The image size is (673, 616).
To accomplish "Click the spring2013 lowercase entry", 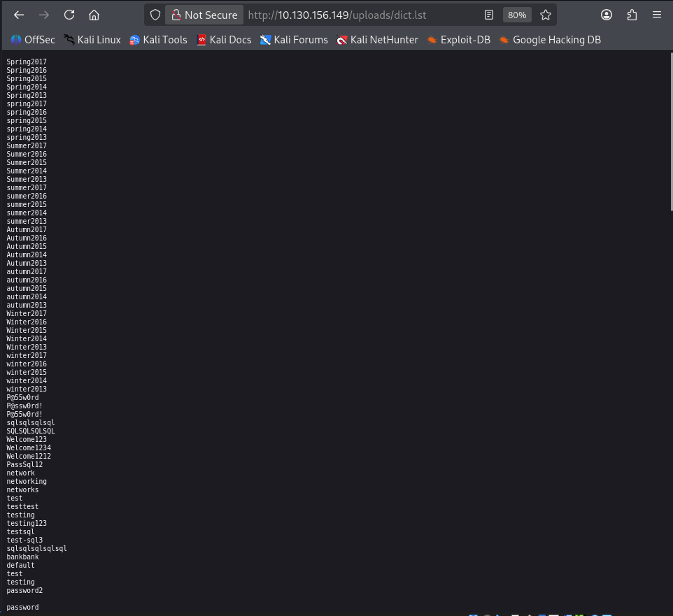I will [x=27, y=137].
